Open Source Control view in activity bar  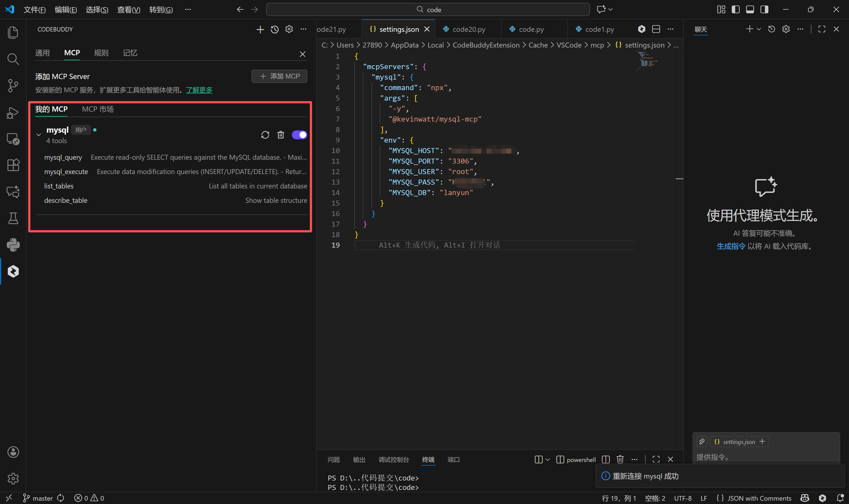13,86
